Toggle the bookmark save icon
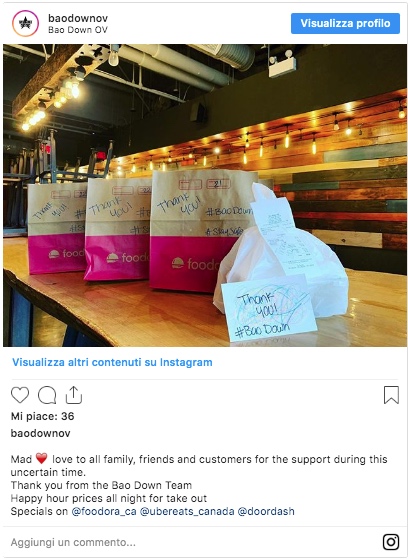 coord(391,395)
